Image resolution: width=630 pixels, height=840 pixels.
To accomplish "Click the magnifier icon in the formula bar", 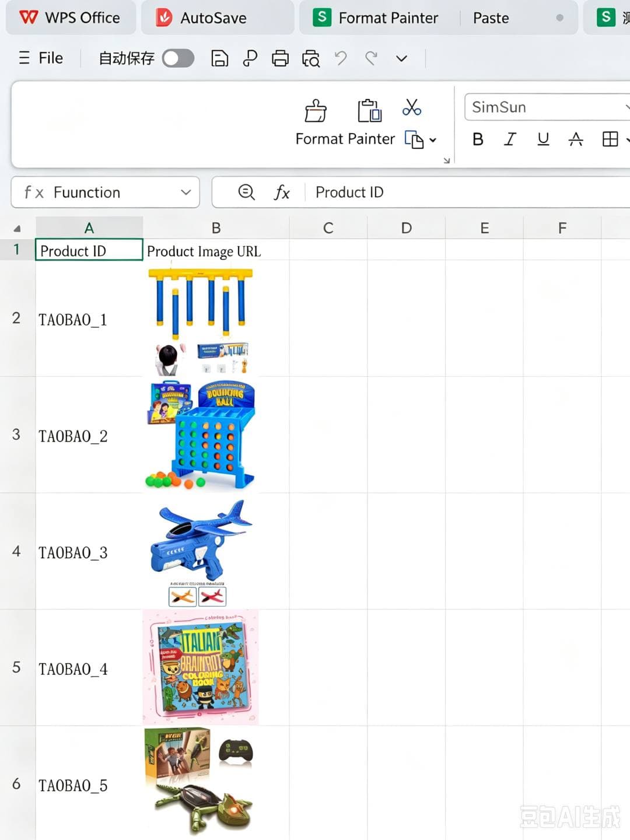I will point(247,192).
